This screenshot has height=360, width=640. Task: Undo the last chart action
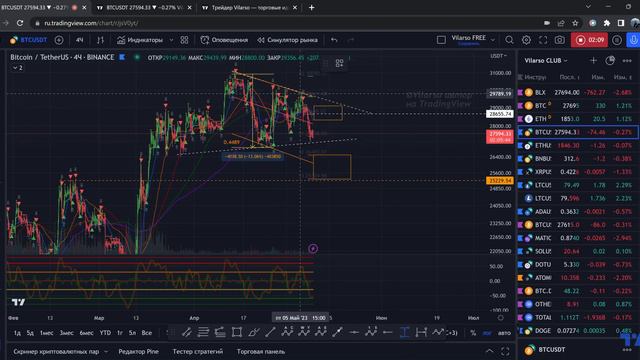tap(334, 40)
